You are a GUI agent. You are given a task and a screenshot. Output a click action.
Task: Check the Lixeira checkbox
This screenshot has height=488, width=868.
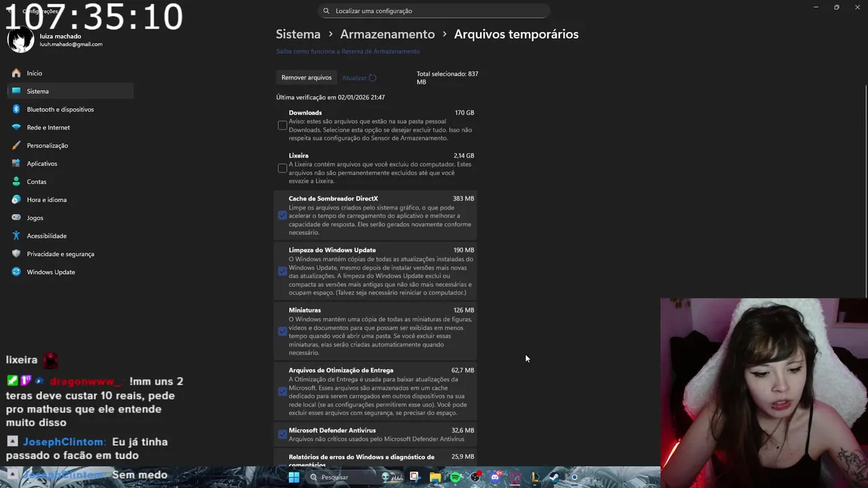282,168
